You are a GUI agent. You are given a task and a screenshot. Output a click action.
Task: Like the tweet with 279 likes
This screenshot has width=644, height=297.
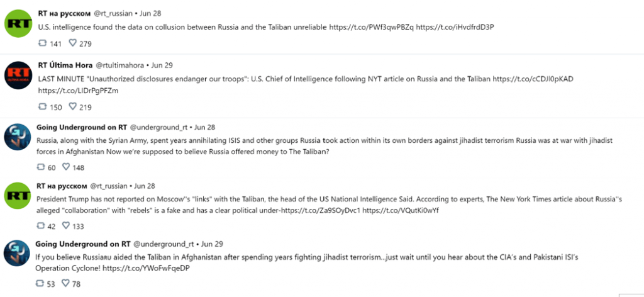coord(72,43)
